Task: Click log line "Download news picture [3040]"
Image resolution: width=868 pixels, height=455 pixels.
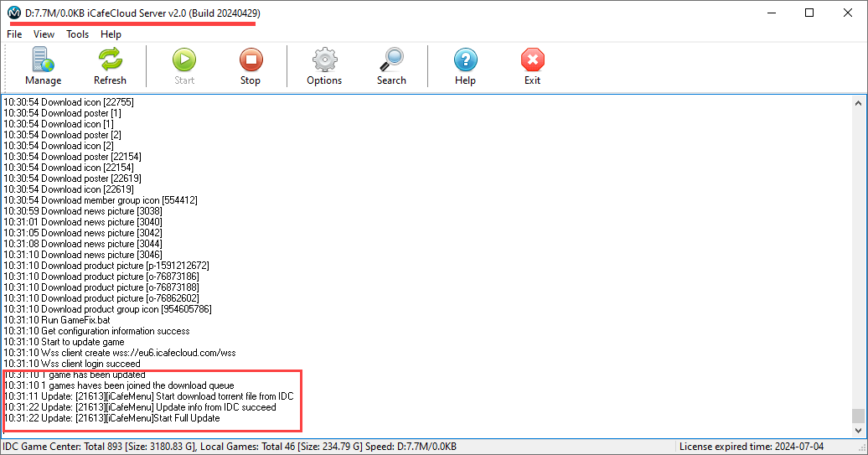Action: tap(83, 222)
